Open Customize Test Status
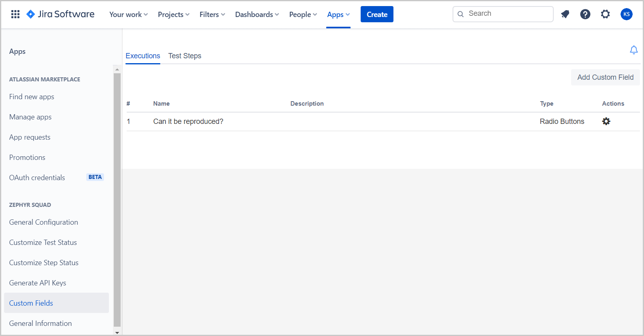The image size is (644, 336). click(43, 242)
